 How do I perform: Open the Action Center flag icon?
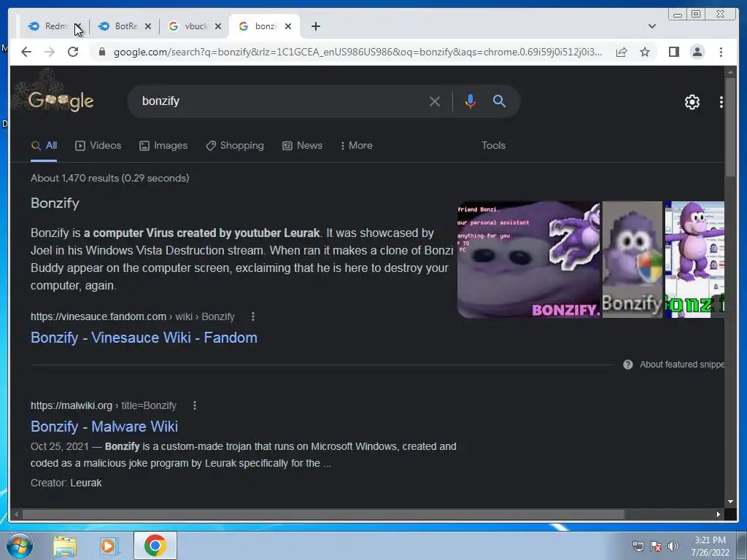pyautogui.click(x=656, y=546)
